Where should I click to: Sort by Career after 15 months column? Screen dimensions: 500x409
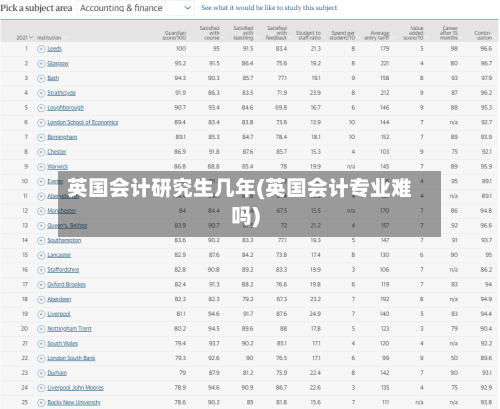[x=449, y=33]
